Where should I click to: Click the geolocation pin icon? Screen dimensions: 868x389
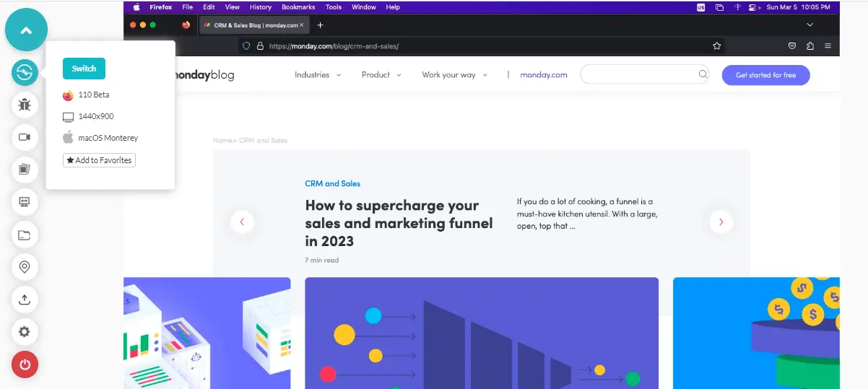(x=25, y=267)
